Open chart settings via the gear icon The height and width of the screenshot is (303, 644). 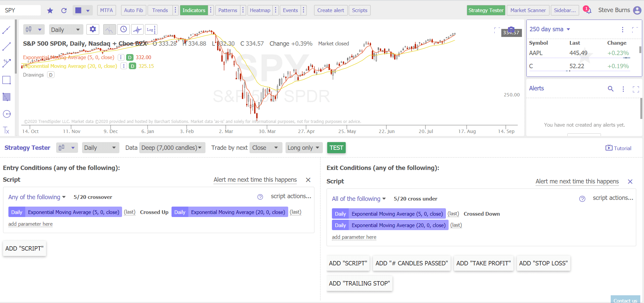[92, 29]
